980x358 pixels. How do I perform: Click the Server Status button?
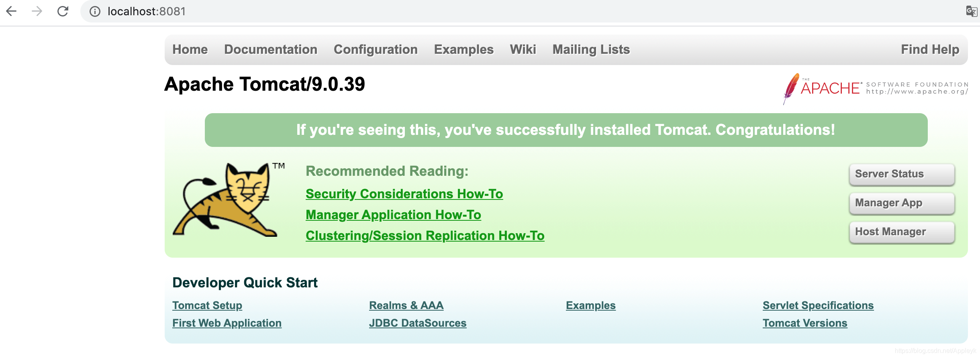point(902,174)
